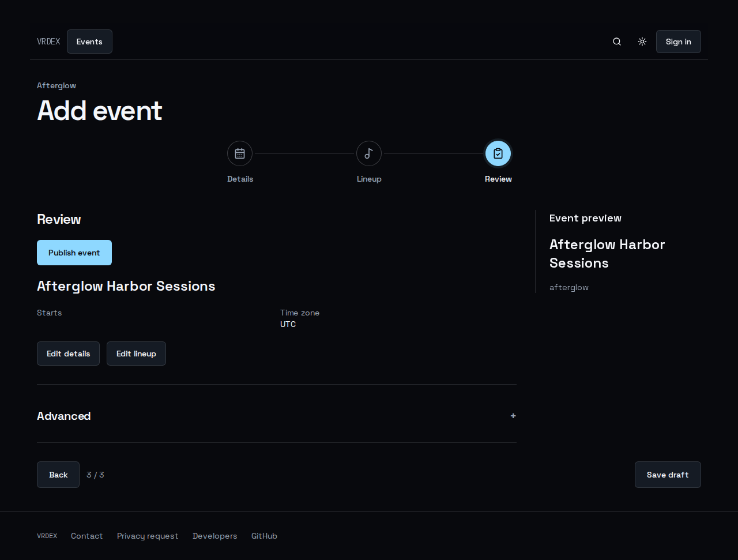Viewport: 738px width, 560px height.
Task: Select the Review step clipboard icon
Action: click(x=498, y=153)
